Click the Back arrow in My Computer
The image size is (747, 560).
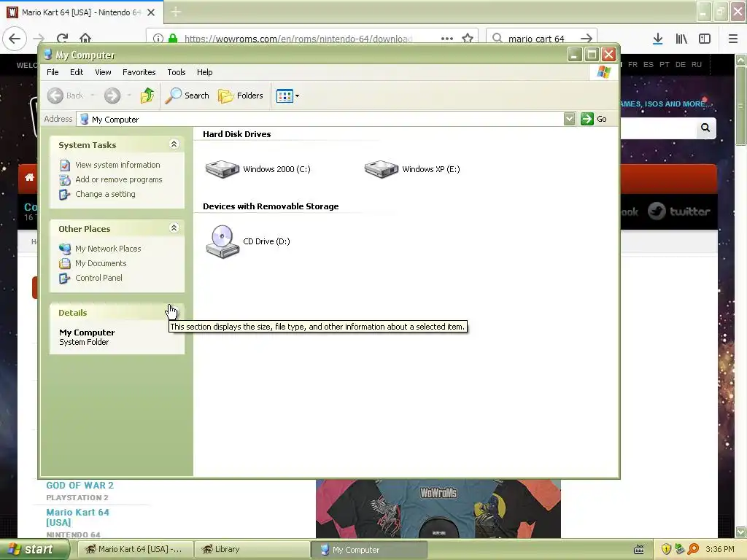(55, 96)
